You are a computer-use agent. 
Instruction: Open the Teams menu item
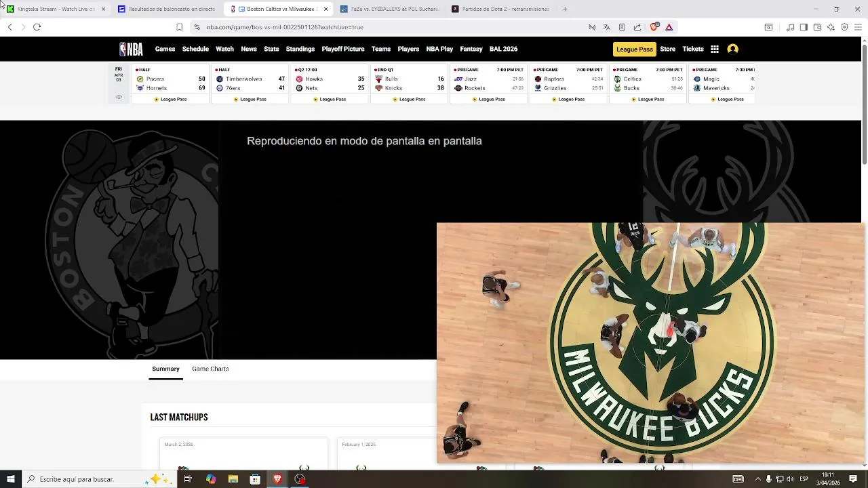381,49
